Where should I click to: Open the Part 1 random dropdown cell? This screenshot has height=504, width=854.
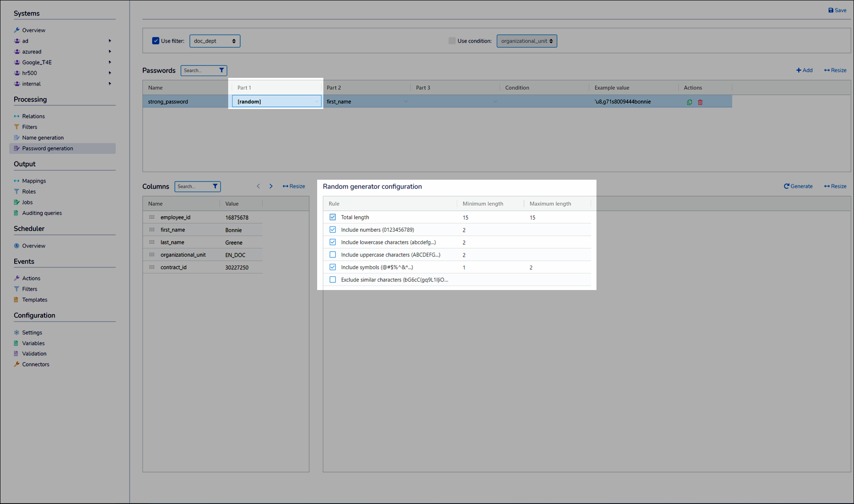point(276,101)
